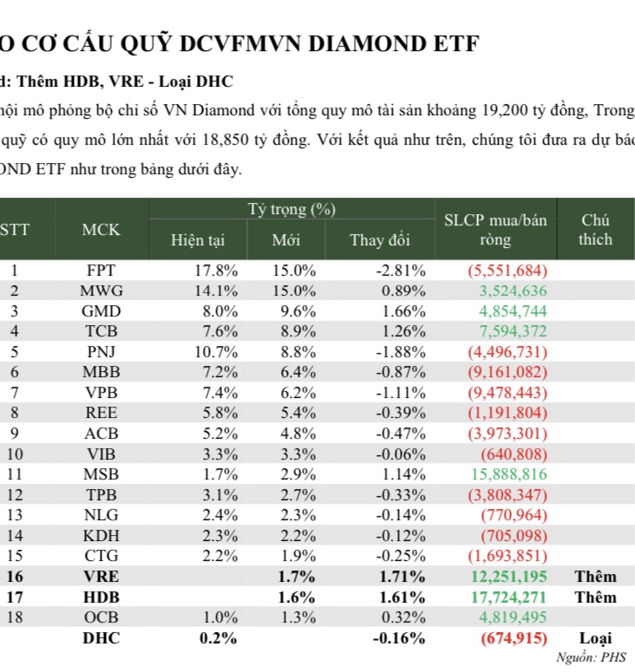The image size is (635, 672).
Task: Select the FPT ticker cell
Action: (x=101, y=270)
